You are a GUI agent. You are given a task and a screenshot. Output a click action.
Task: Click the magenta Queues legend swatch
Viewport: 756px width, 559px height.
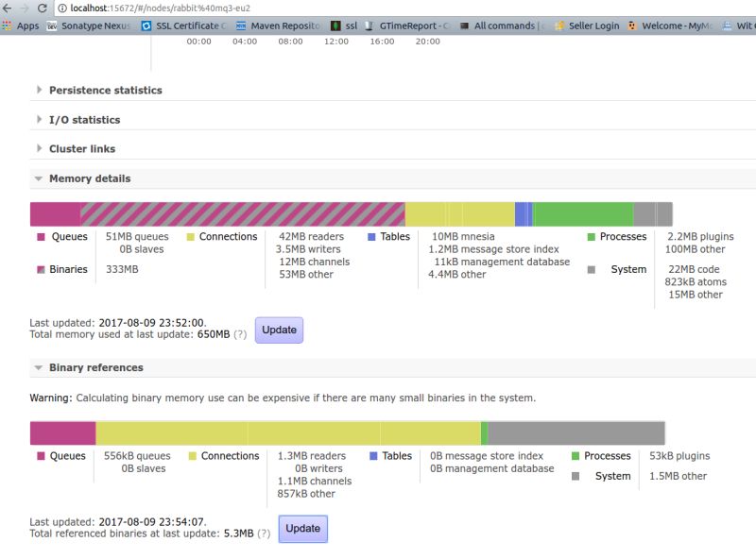pyautogui.click(x=38, y=236)
